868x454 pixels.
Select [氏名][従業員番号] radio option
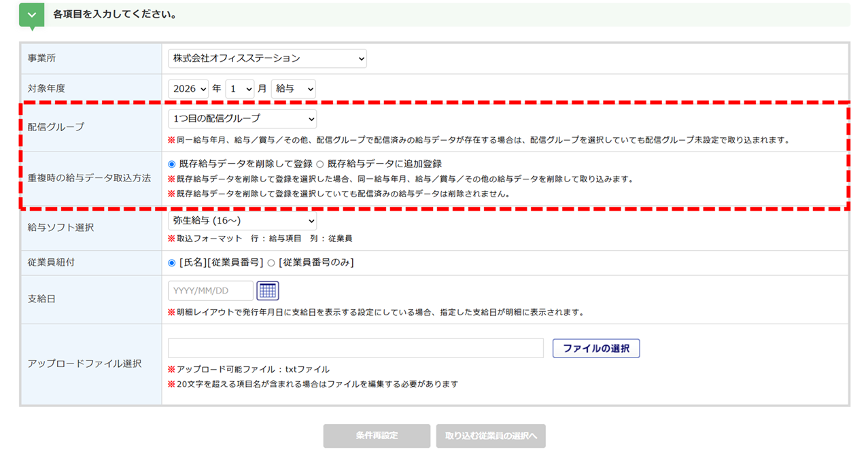coord(172,262)
